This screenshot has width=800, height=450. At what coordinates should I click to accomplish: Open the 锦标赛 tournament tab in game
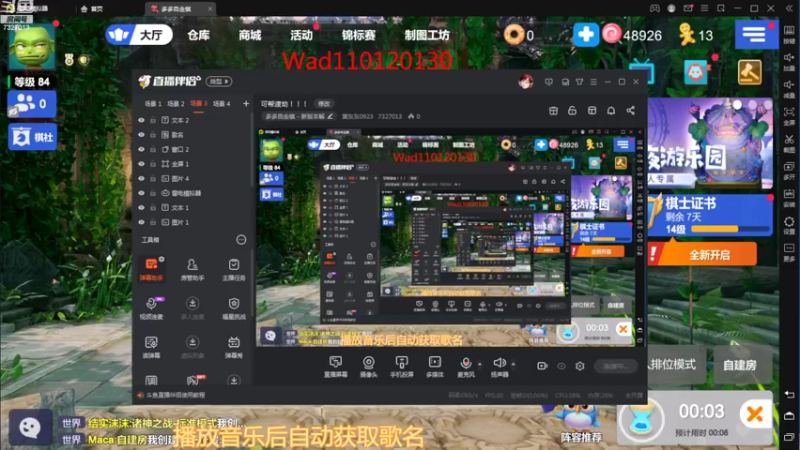click(x=358, y=35)
